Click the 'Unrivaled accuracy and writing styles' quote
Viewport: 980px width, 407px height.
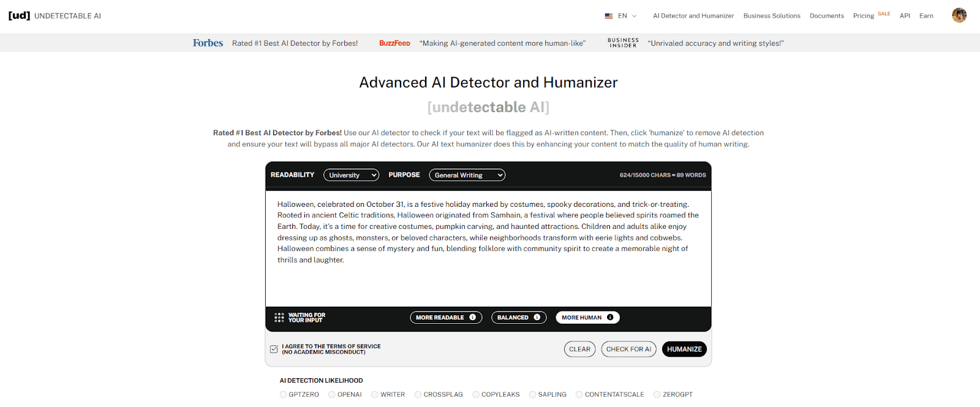715,43
